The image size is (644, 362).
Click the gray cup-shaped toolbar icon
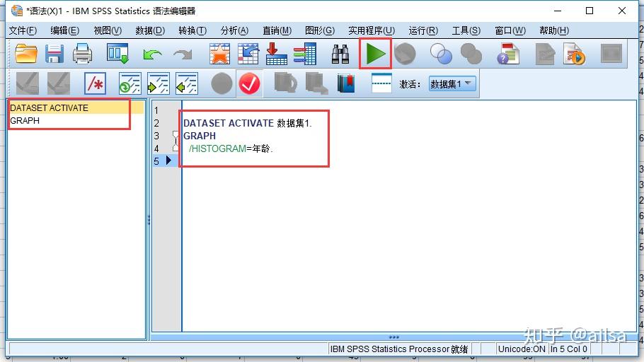(285, 83)
